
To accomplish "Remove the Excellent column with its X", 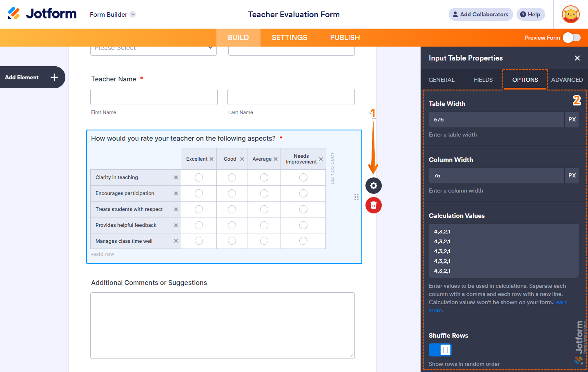I will [x=212, y=159].
